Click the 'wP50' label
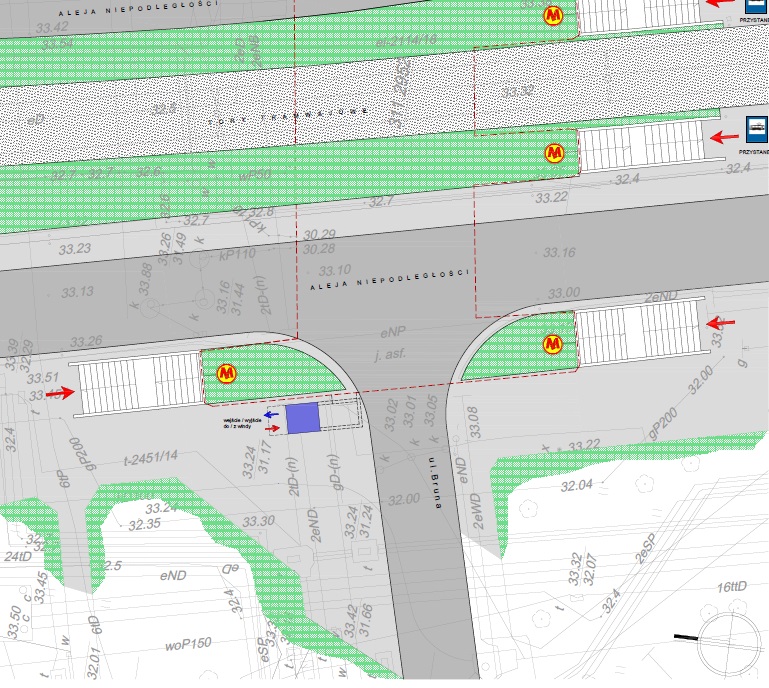This screenshot has height=688, width=769. coord(255,175)
